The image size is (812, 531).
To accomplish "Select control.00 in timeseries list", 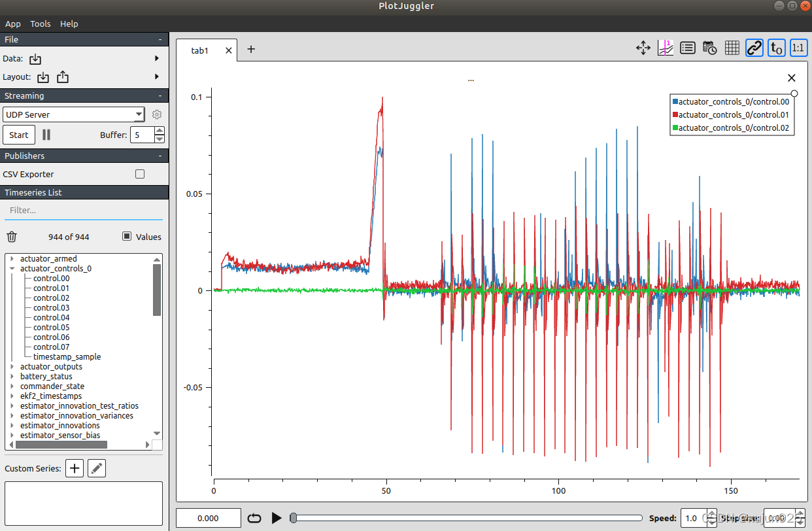I will [51, 279].
